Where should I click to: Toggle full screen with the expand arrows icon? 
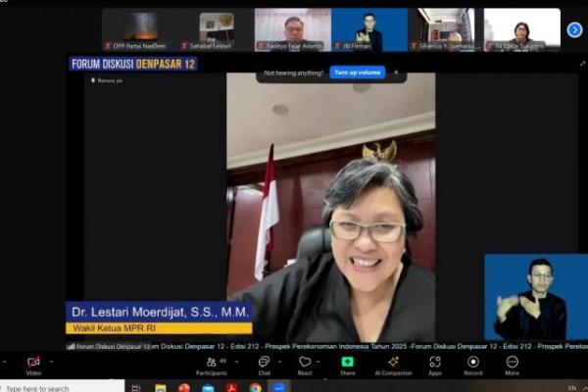point(582,64)
